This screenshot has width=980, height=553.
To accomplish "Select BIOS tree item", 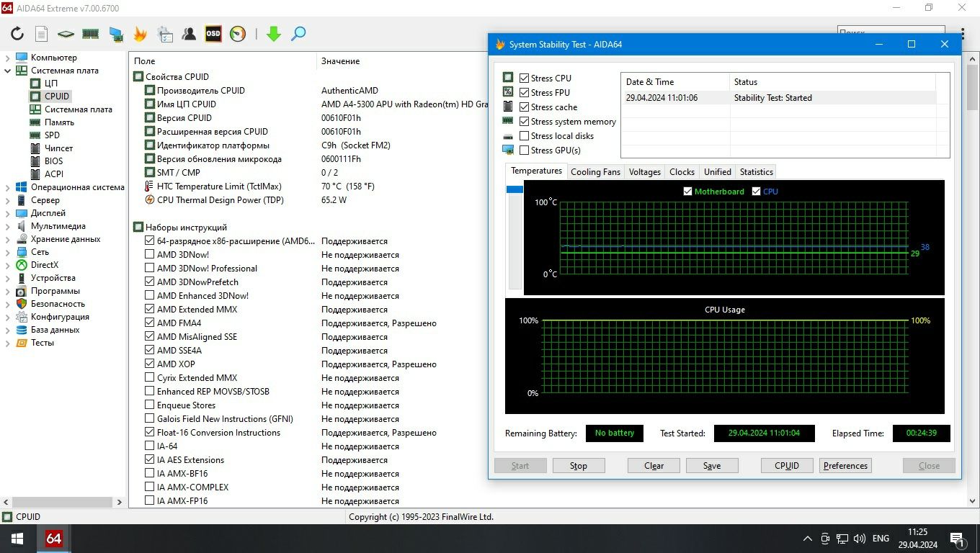I will click(x=53, y=161).
